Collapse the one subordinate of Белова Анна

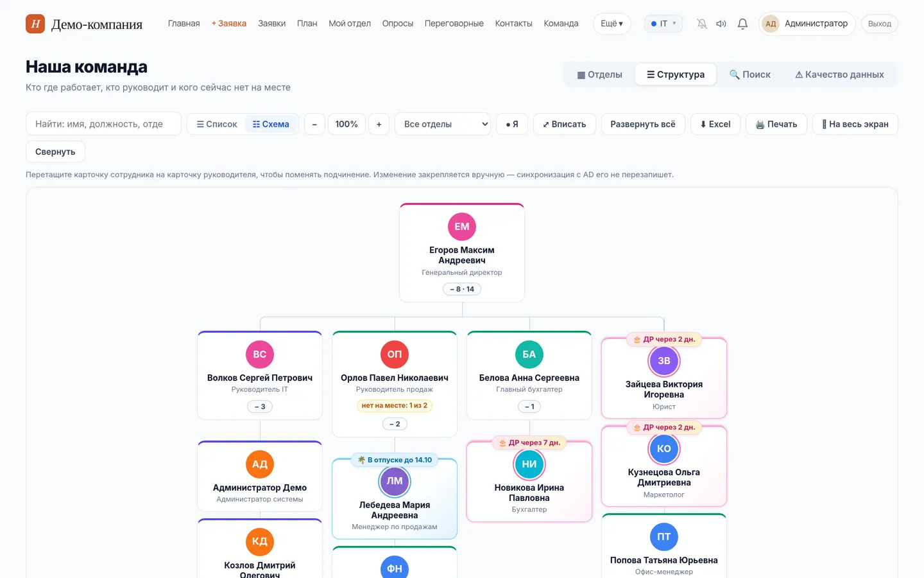(529, 407)
